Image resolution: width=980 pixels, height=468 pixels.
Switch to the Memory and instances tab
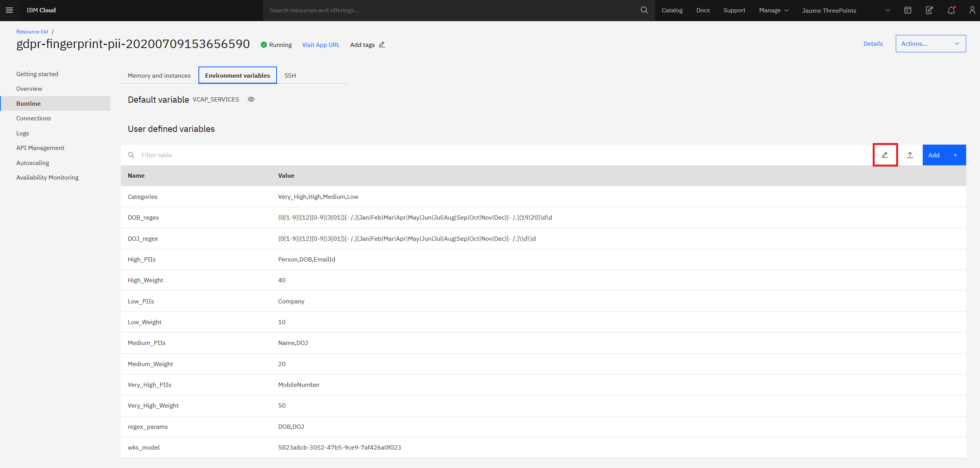[x=159, y=75]
